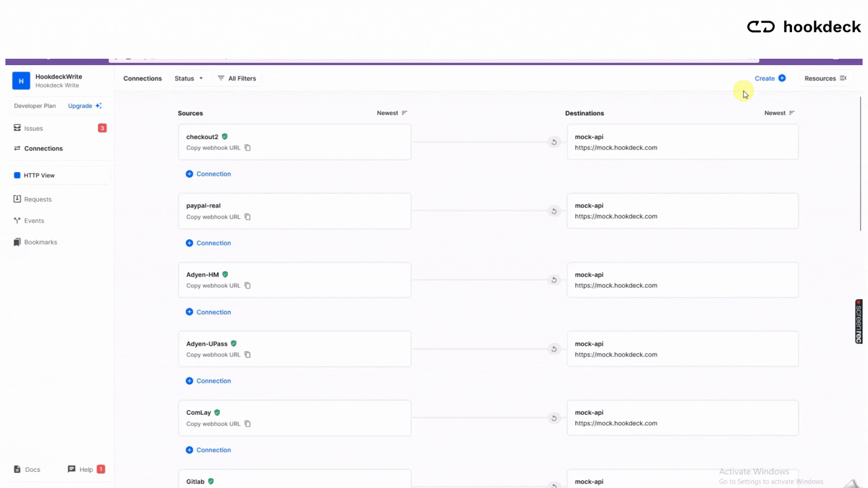Open the Status filter dropdown
Screen dimensions: 868x488
tap(189, 78)
